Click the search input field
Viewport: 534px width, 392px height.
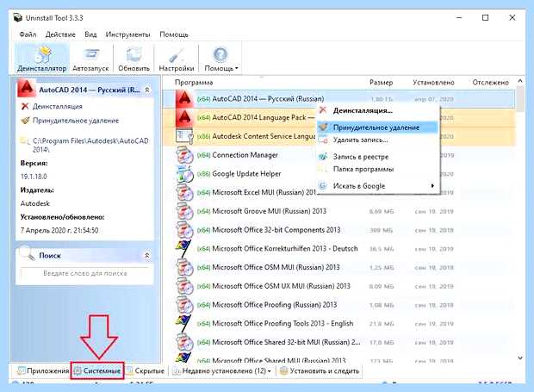(84, 273)
